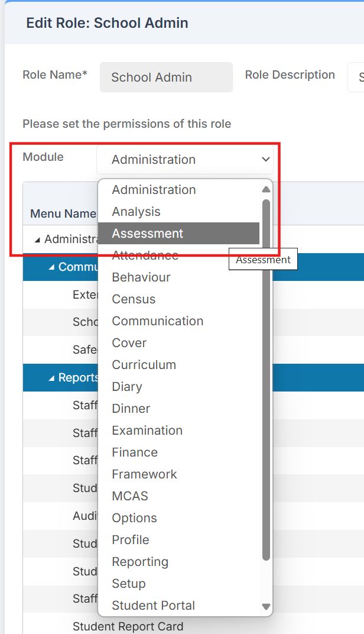364x634 pixels.
Task: Collapse the Communication section triangle
Action: [x=52, y=267]
